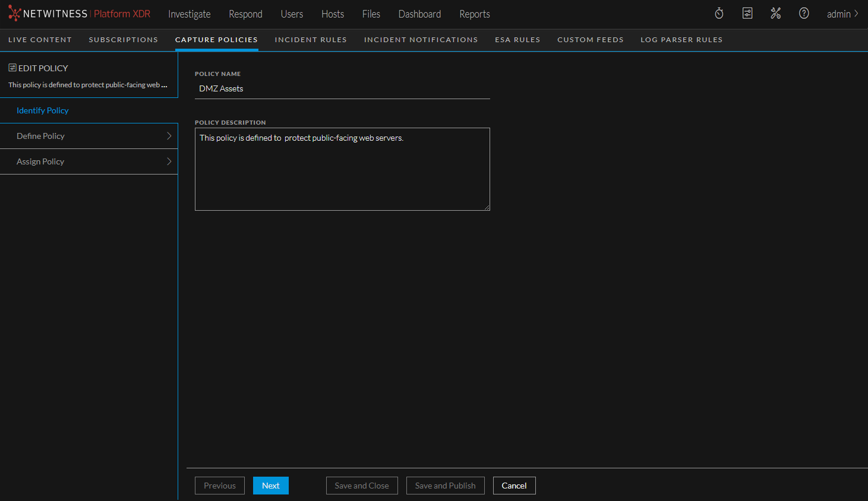Click the NetWitness logo icon

click(x=14, y=12)
